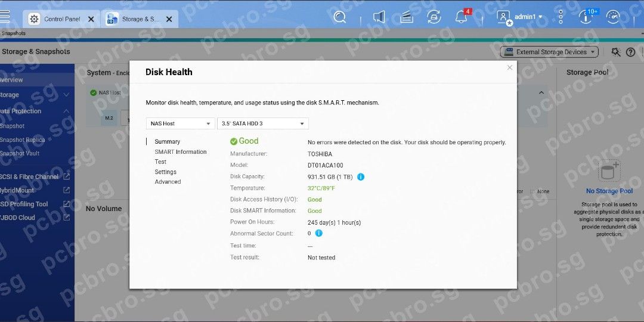Open the search magnifier in top bar
Screen dimensions: 644x322
click(x=340, y=17)
